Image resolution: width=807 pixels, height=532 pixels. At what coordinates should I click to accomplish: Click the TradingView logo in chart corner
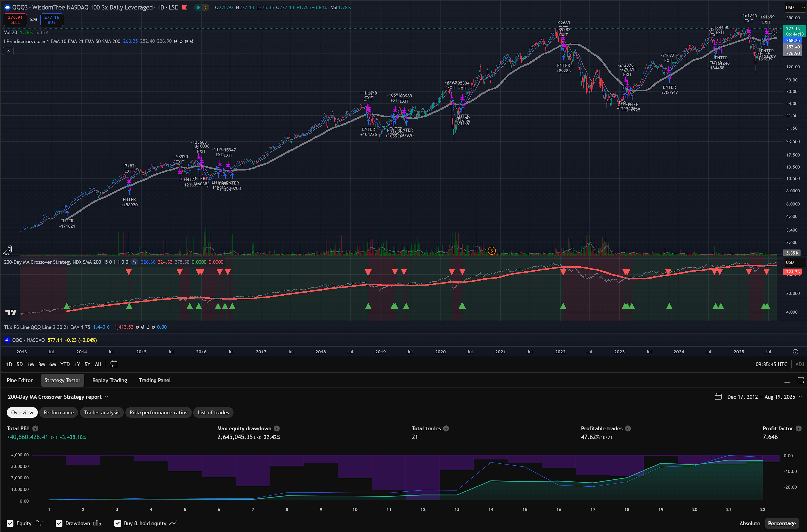click(11, 312)
